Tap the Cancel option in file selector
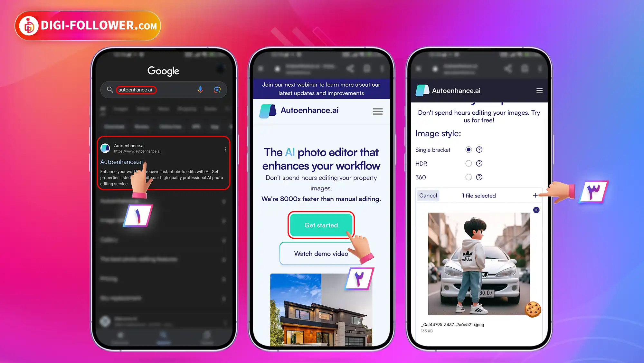 [428, 196]
